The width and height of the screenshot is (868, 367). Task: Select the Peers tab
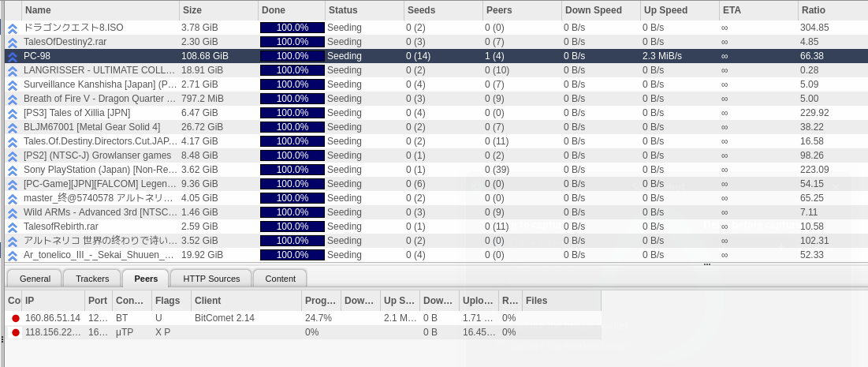click(x=146, y=279)
